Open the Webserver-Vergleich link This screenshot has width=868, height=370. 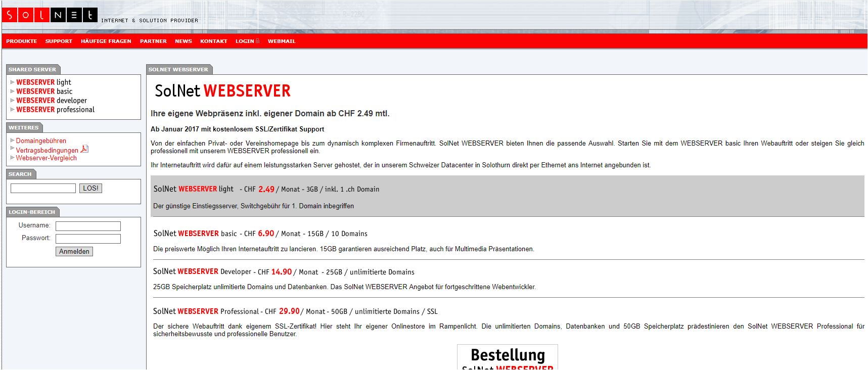(x=46, y=158)
